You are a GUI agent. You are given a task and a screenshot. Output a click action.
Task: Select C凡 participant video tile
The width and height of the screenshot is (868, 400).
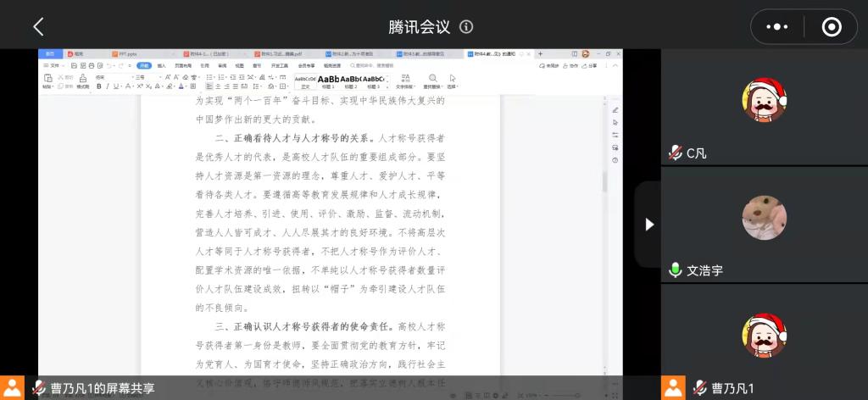point(764,106)
